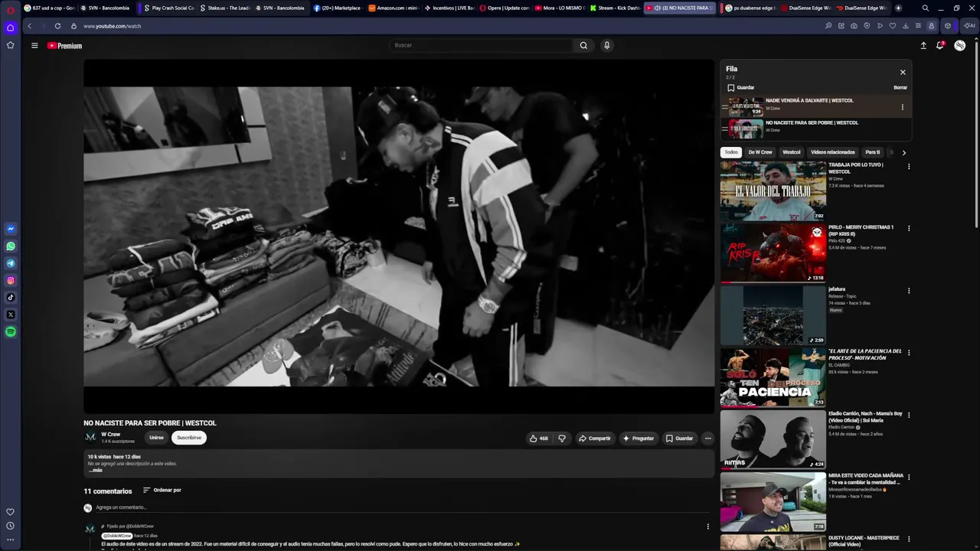Open the heart icon in the Opera sidebar
The height and width of the screenshot is (551, 980).
tap(10, 512)
